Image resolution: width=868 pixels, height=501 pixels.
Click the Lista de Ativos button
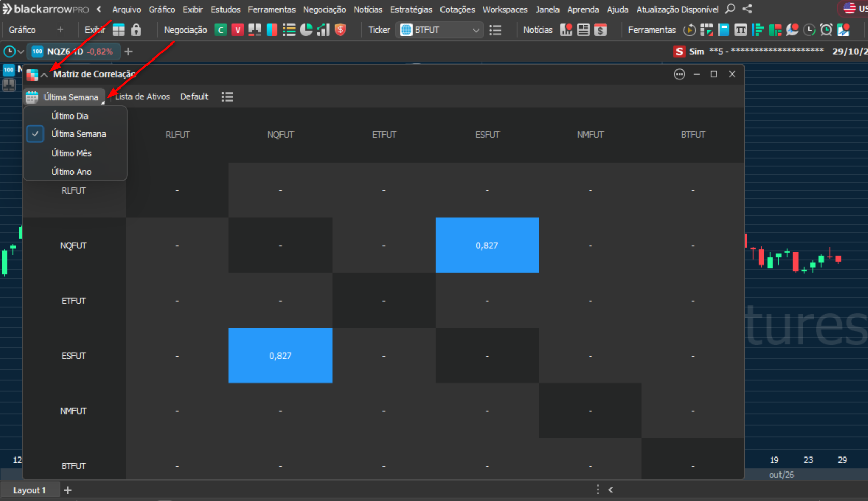[142, 97]
